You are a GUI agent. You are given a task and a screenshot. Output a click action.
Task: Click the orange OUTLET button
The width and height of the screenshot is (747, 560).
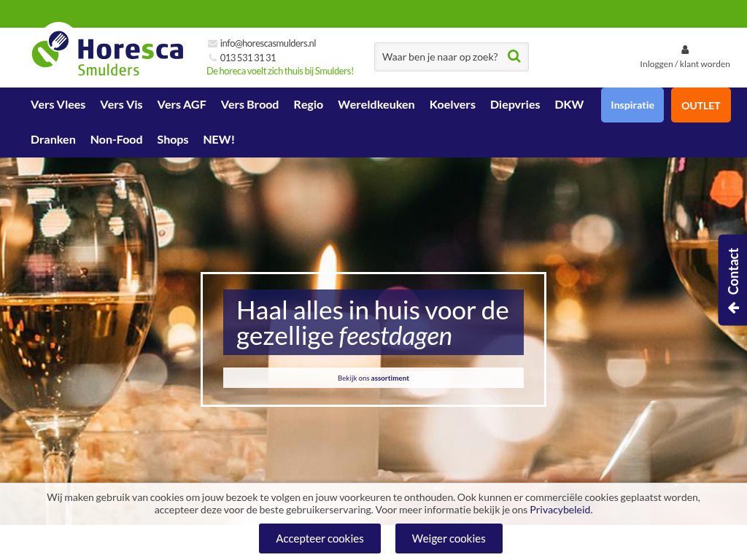pos(700,105)
